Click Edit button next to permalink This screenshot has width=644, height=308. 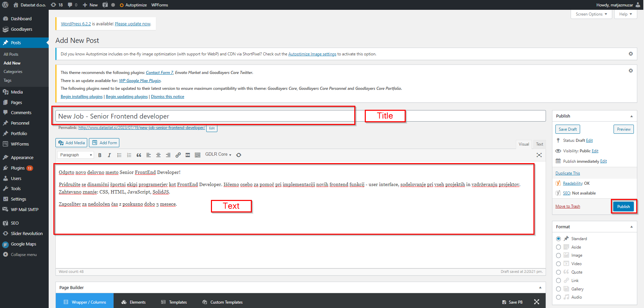coord(212,128)
